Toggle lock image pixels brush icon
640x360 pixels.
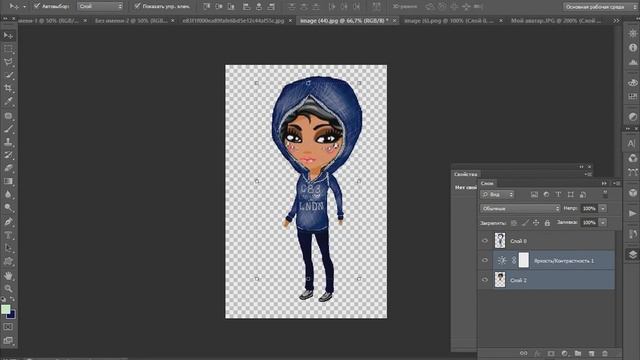coord(525,223)
